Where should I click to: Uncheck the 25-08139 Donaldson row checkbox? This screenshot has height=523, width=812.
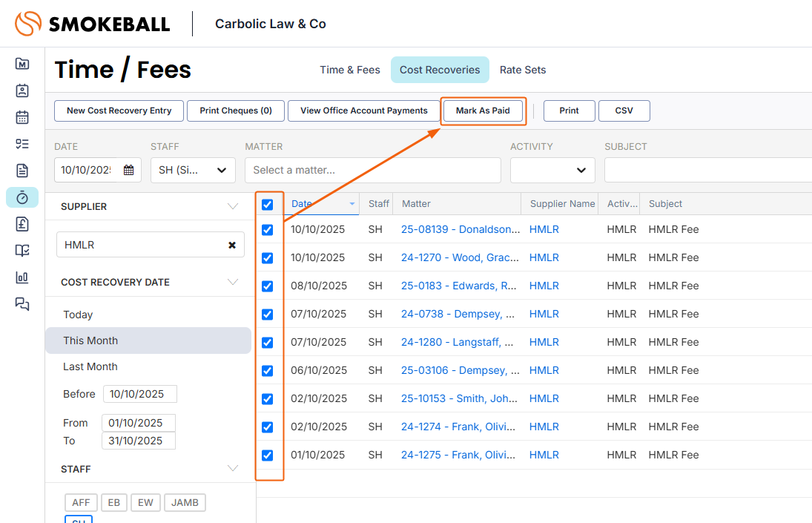[x=268, y=230]
